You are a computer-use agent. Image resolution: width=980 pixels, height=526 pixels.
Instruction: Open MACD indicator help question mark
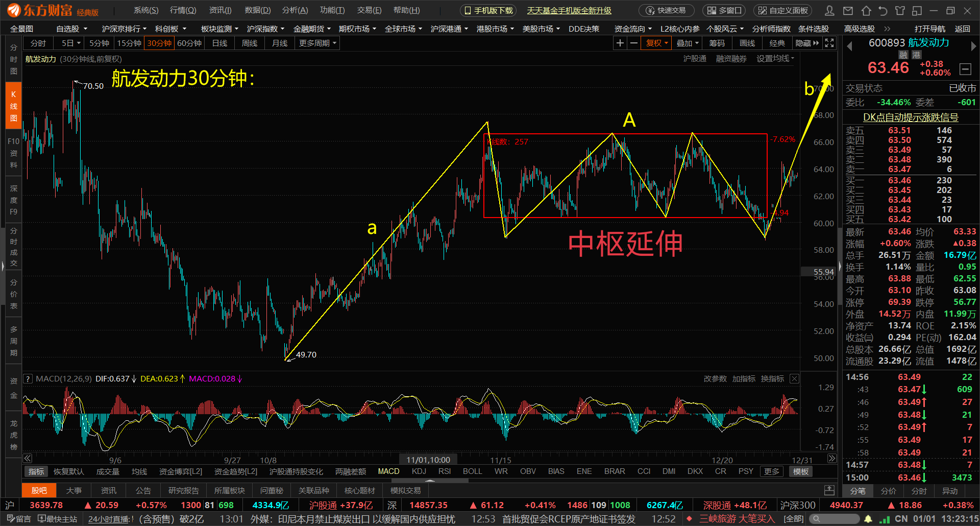28,378
